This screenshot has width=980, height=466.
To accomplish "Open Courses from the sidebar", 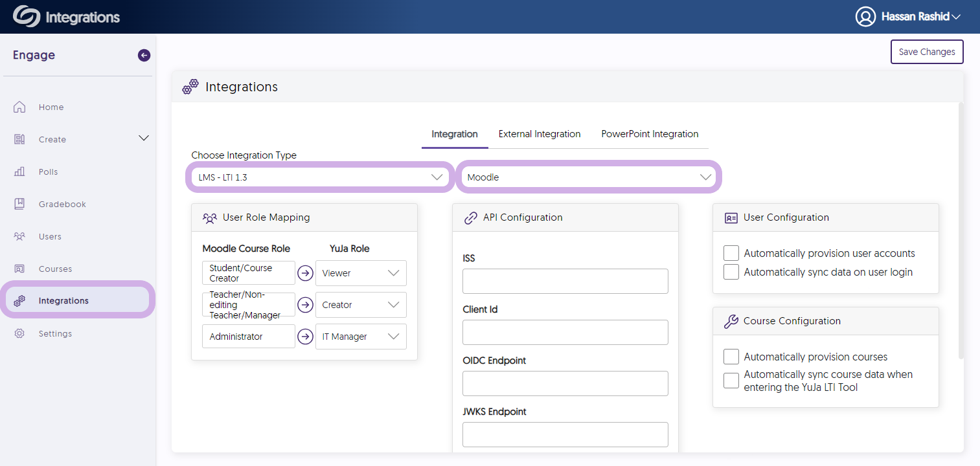I will 55,269.
